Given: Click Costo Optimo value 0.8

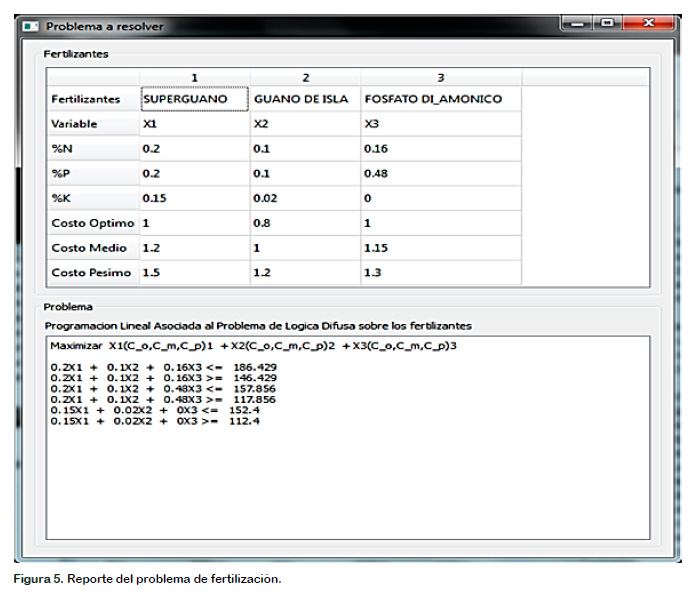Looking at the screenshot, I should pyautogui.click(x=305, y=223).
